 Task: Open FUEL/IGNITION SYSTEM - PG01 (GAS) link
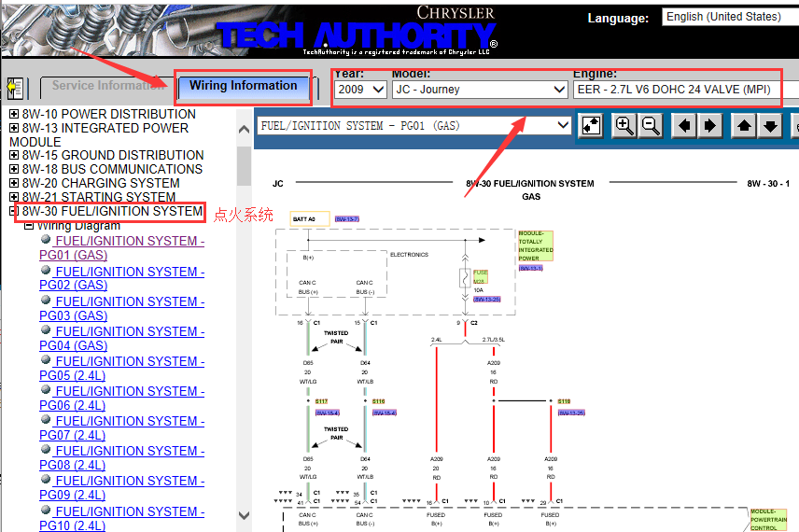(x=121, y=247)
